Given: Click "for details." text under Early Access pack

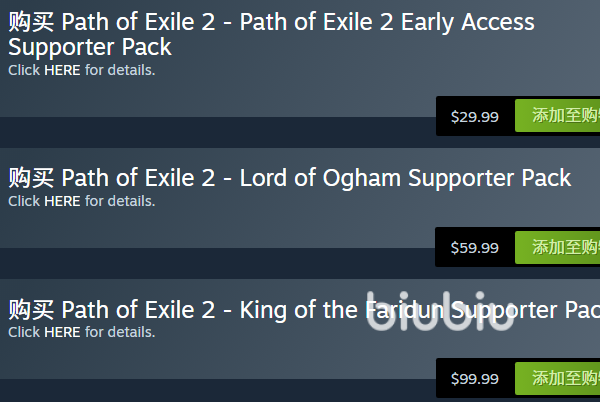Looking at the screenshot, I should [120, 70].
